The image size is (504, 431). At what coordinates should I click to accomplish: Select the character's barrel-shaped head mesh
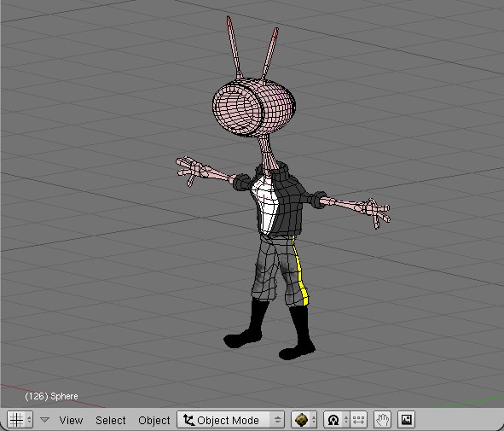(x=254, y=107)
